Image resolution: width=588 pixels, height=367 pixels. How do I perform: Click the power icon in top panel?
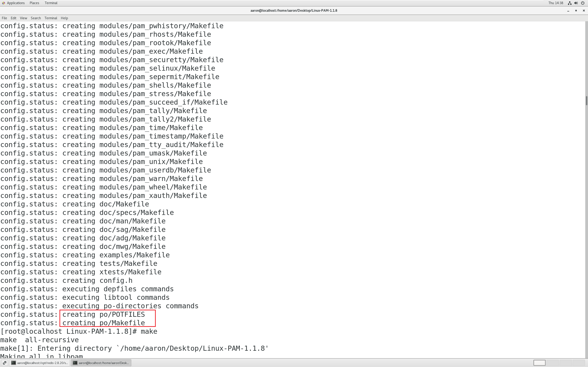click(x=583, y=3)
